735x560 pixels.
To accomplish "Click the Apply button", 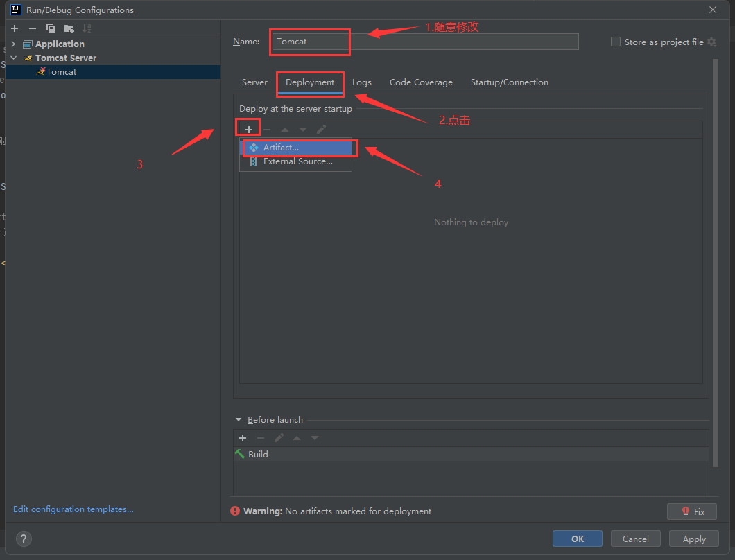I will [694, 539].
